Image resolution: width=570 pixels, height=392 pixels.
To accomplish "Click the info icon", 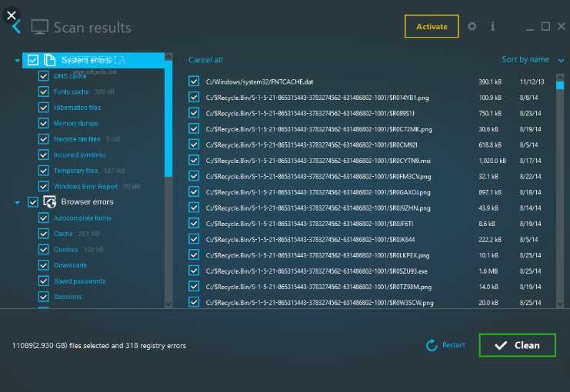I will [492, 26].
